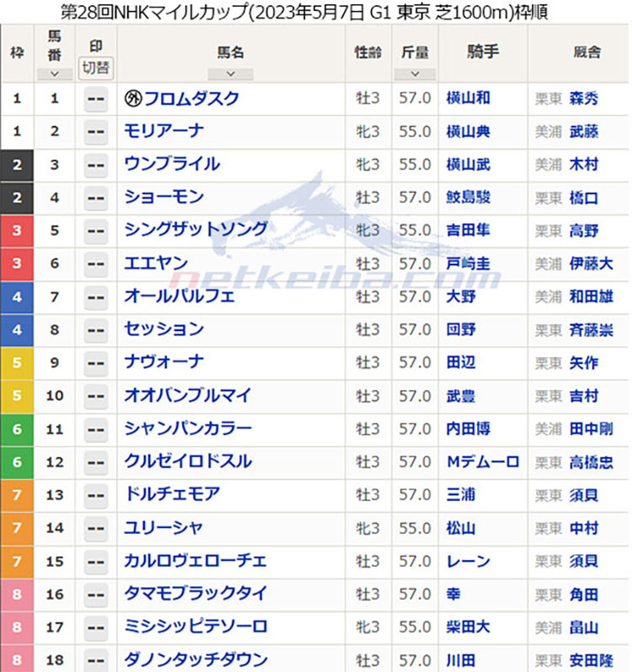The height and width of the screenshot is (672, 632).
Task: Open horse page for カルロヴェローチェ
Action: coord(195,561)
